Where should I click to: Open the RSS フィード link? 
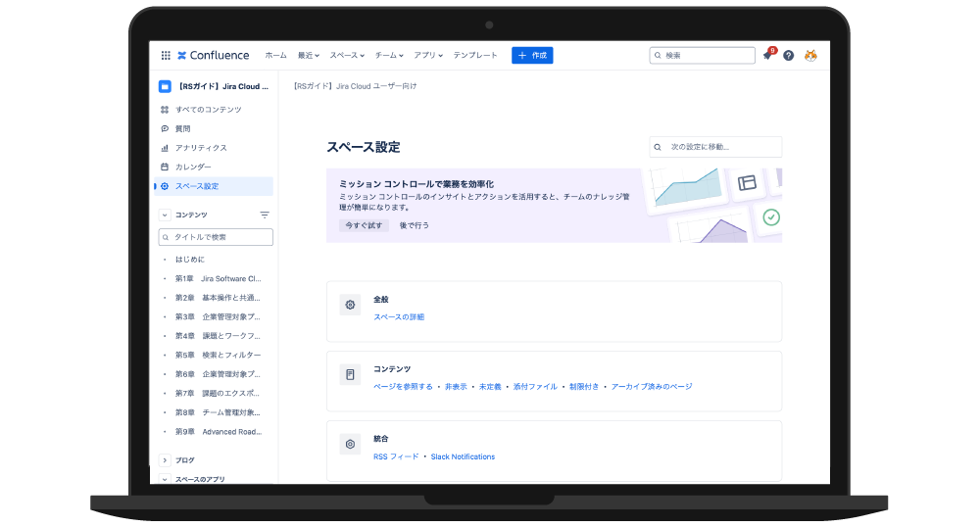pos(396,457)
